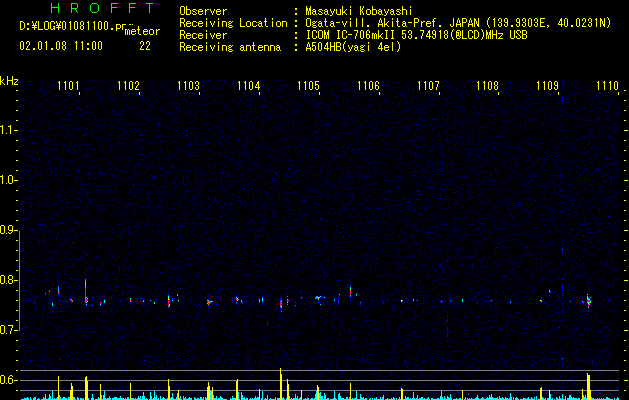
Task: Click the 1102 time axis label
Action: coord(128,85)
